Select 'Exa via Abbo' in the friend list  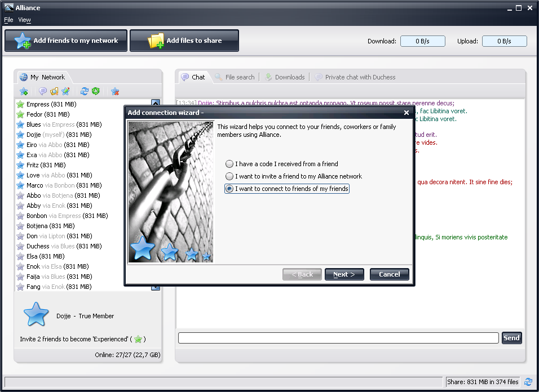pos(58,155)
